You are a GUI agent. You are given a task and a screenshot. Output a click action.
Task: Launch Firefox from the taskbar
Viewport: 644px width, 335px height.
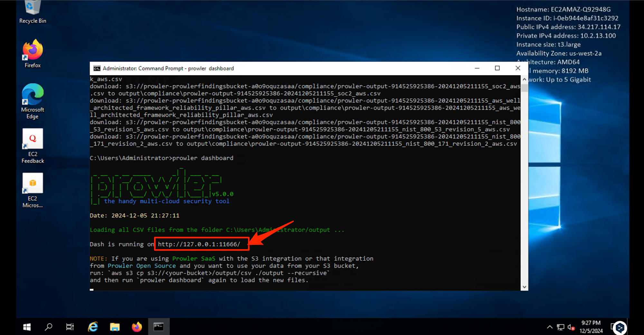(x=137, y=327)
